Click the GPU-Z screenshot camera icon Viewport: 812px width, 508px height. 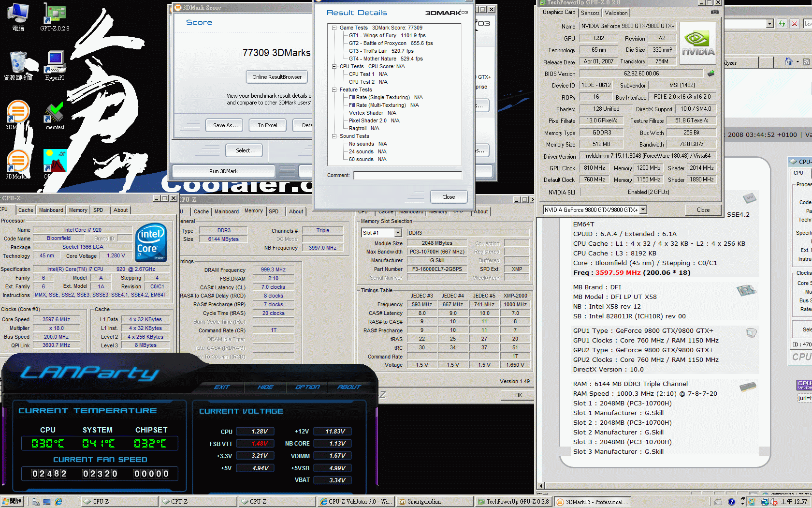click(715, 12)
